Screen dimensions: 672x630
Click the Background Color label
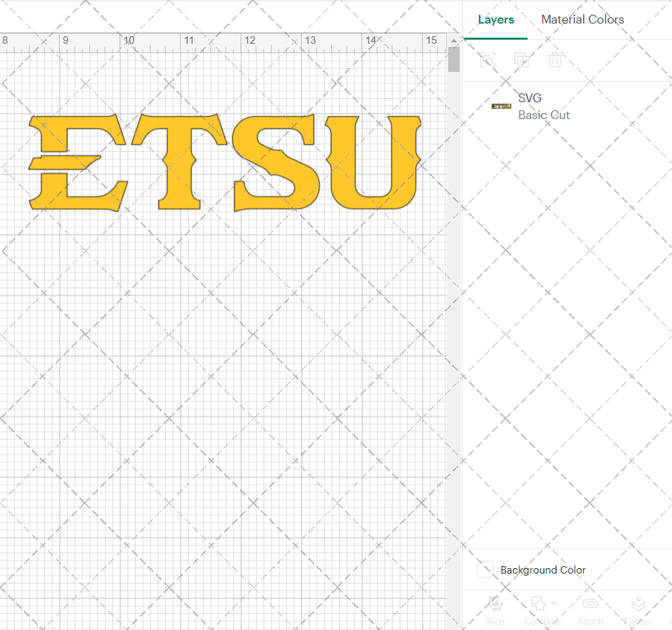tap(543, 569)
